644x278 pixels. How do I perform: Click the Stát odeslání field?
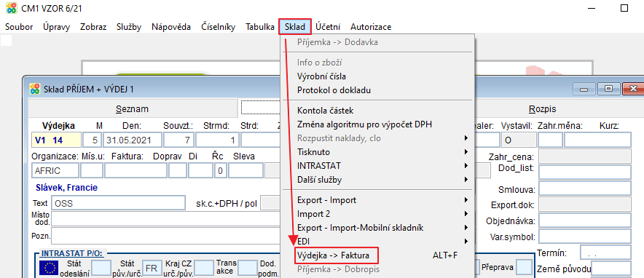click(101, 268)
